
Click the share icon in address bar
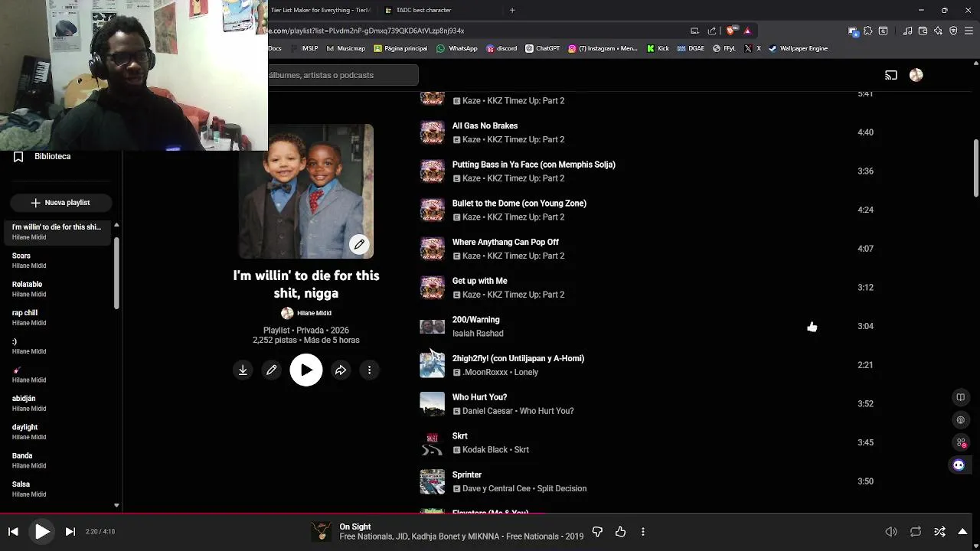click(x=712, y=31)
